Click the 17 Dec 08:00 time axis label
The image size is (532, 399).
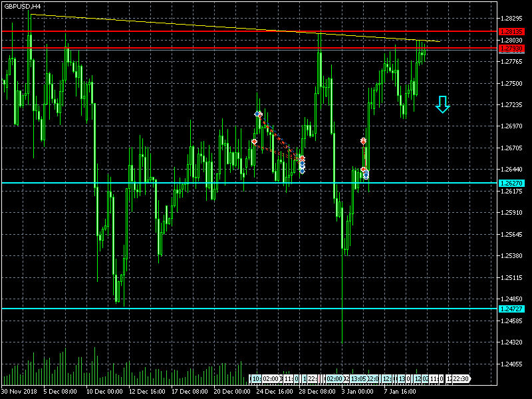(x=190, y=391)
